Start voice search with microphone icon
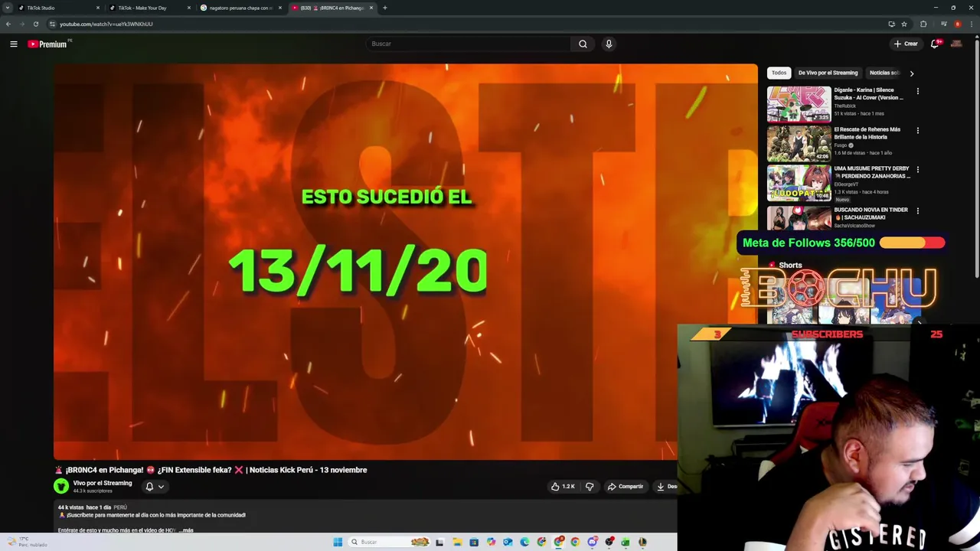 [x=609, y=44]
